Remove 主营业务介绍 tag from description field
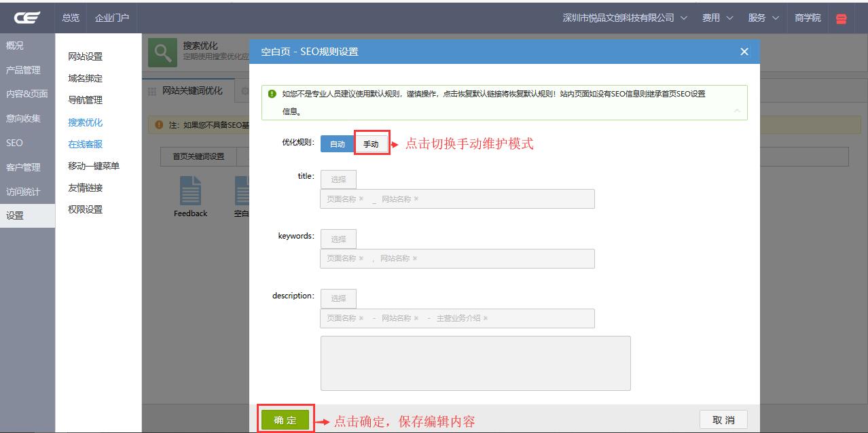The width and height of the screenshot is (868, 433). [486, 318]
